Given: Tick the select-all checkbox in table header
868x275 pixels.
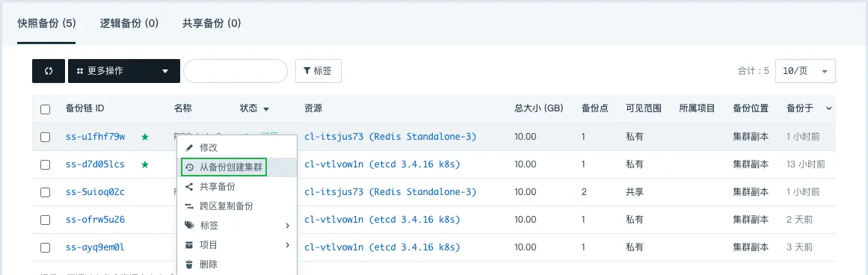Looking at the screenshot, I should coord(46,109).
